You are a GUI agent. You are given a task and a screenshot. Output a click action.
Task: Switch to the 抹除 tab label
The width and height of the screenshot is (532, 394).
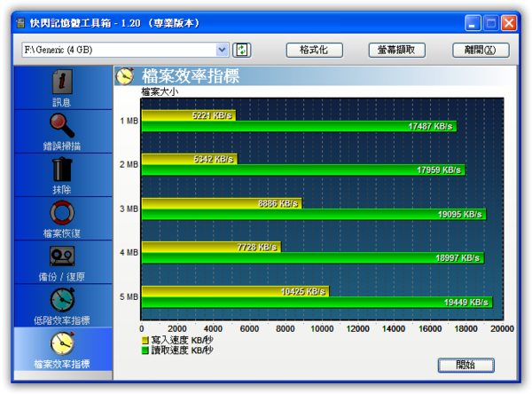point(62,190)
